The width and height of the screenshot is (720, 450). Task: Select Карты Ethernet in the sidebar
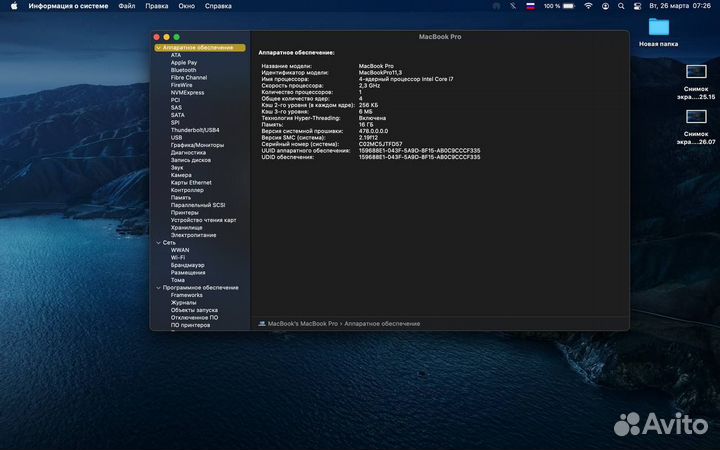pyautogui.click(x=191, y=182)
